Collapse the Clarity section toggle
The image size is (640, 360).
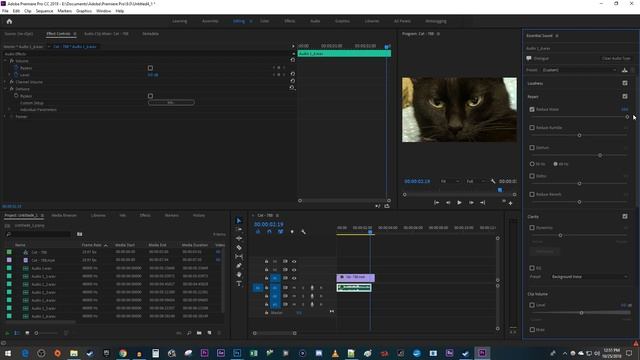[625, 216]
